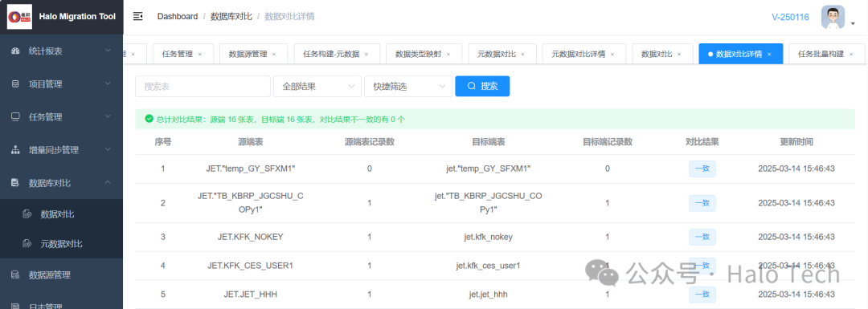Viewport: 868px width, 309px height.
Task: Close the 数据对比 tab
Action: click(x=678, y=54)
